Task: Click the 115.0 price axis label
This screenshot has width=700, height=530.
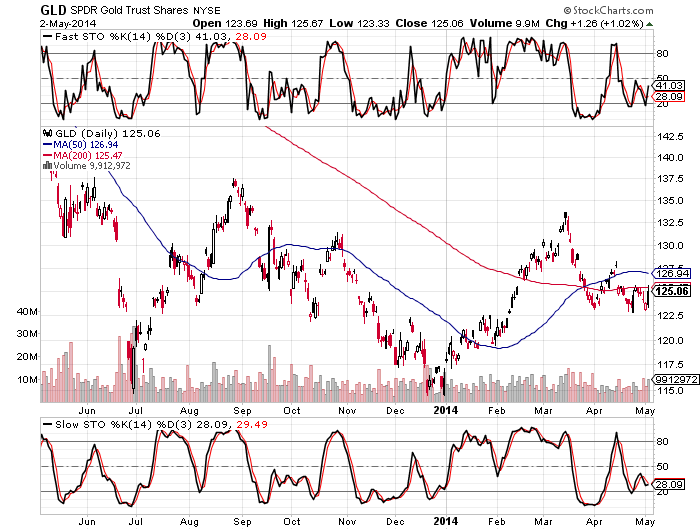Action: pos(670,391)
